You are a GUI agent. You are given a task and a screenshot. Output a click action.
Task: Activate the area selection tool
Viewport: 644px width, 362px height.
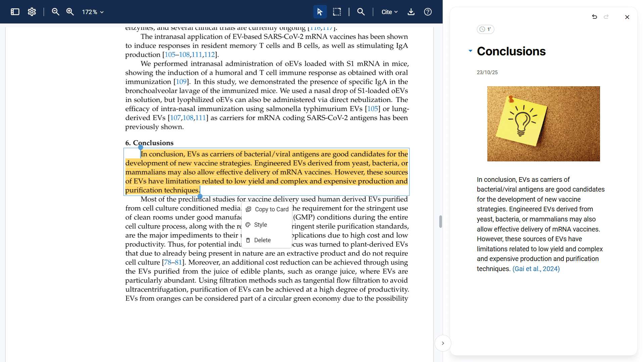click(x=337, y=12)
